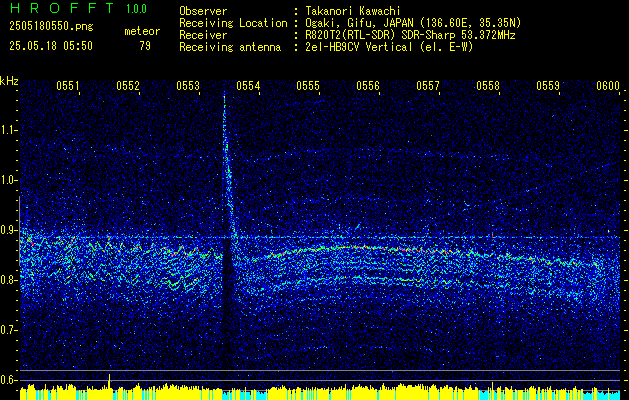Click the Receiving Location field label

tap(233, 23)
